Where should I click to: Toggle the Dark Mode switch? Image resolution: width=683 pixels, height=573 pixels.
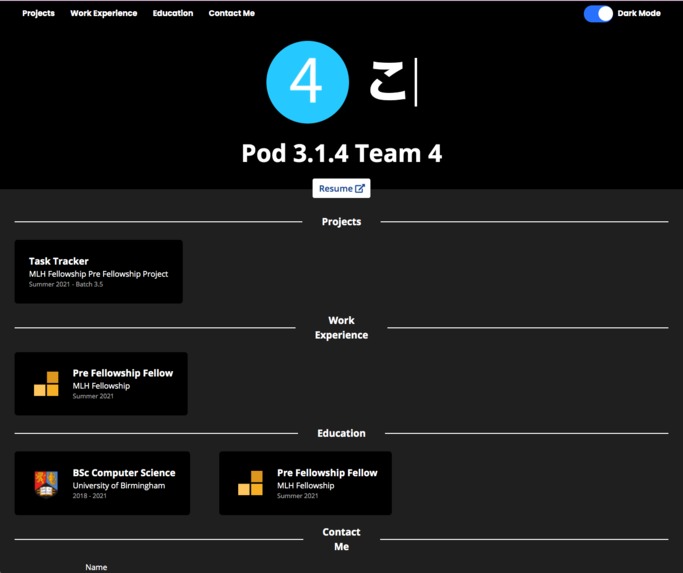pyautogui.click(x=598, y=14)
